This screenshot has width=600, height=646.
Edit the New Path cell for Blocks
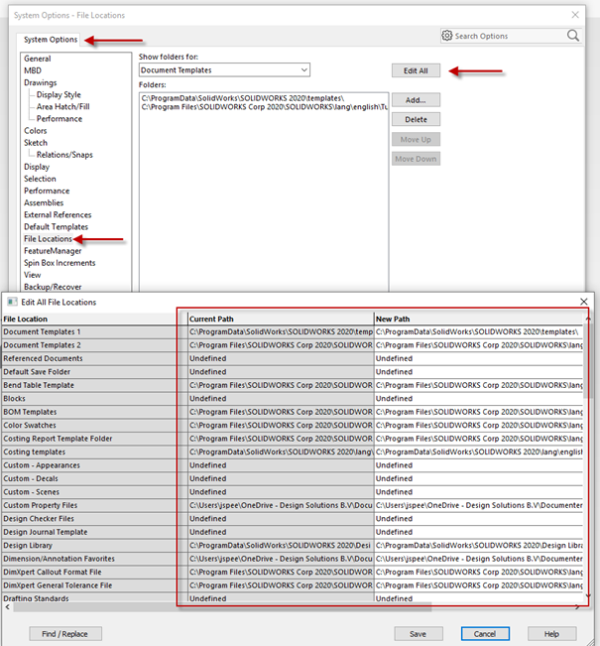click(x=479, y=398)
